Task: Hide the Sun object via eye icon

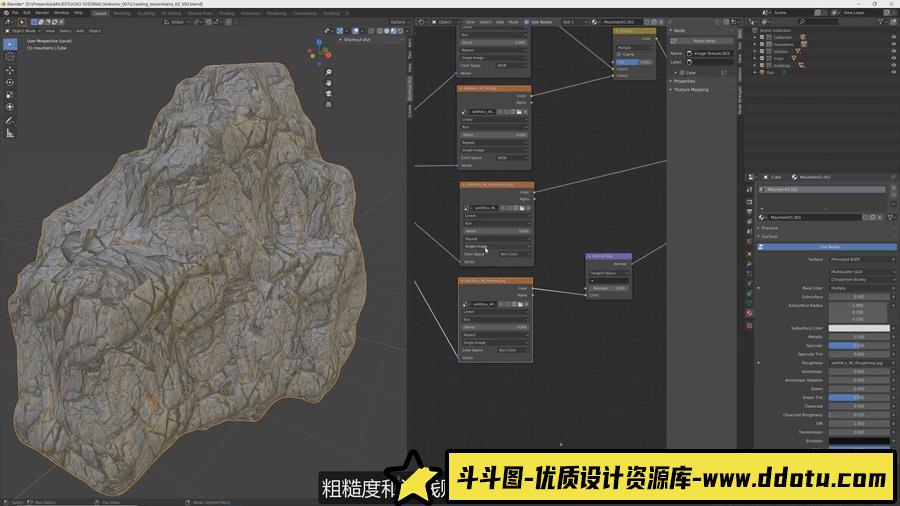Action: [894, 72]
